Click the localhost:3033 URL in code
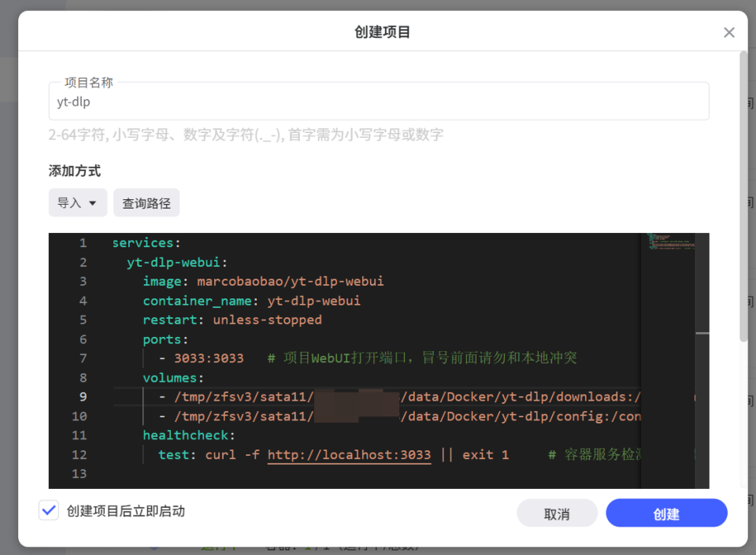 point(349,455)
